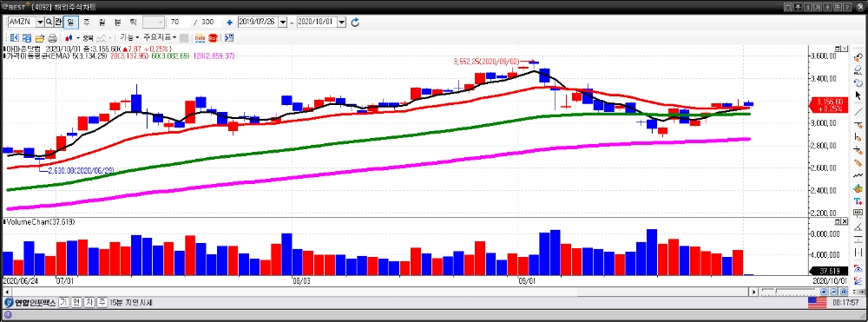Click the symbol search magnifier icon
868x322 pixels.
(x=49, y=22)
